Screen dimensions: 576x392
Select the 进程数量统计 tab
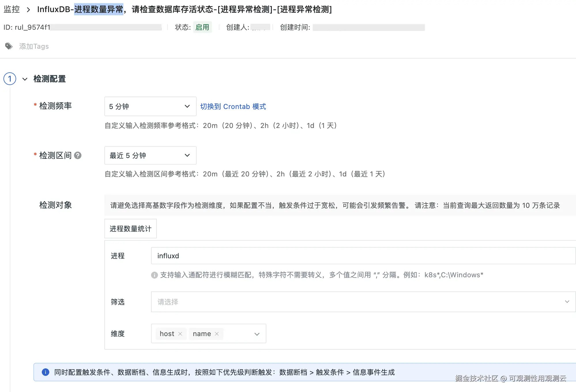coord(130,229)
